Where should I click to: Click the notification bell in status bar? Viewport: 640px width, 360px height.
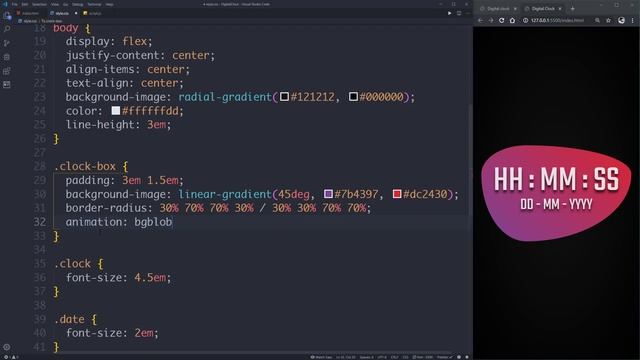467,357
